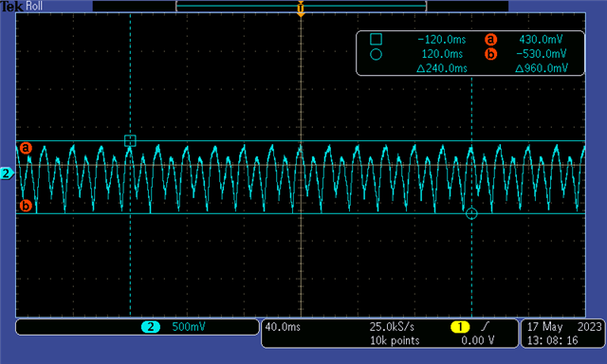This screenshot has height=364, width=607.
Task: Click the record view bar at top
Action: (301, 6)
